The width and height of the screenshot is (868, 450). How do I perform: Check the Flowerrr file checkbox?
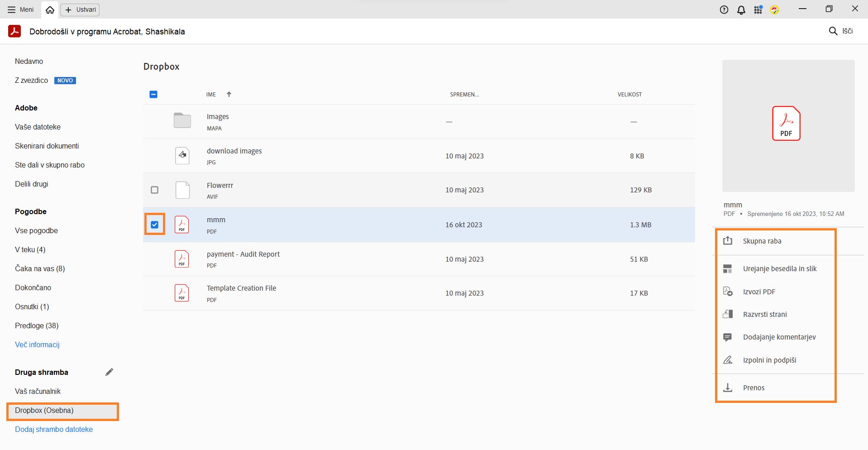[155, 190]
